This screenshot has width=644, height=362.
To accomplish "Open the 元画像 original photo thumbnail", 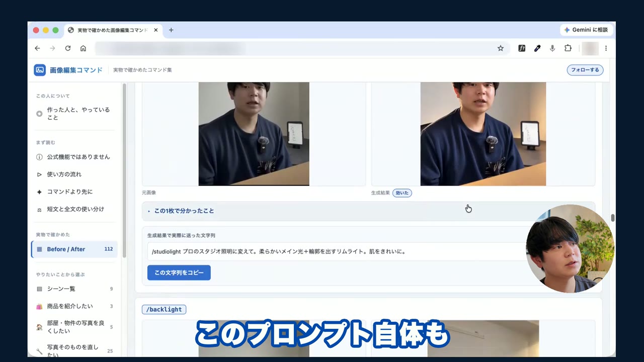I will (x=254, y=134).
